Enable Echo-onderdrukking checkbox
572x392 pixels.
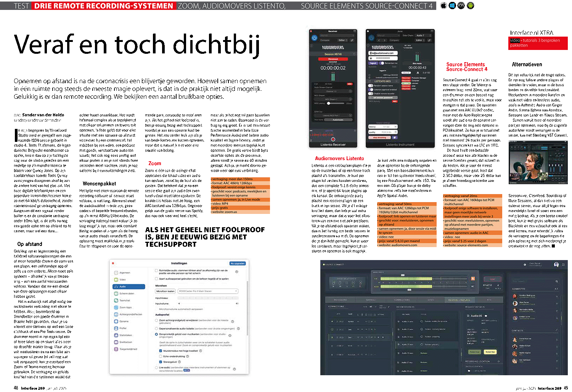click(x=161, y=357)
